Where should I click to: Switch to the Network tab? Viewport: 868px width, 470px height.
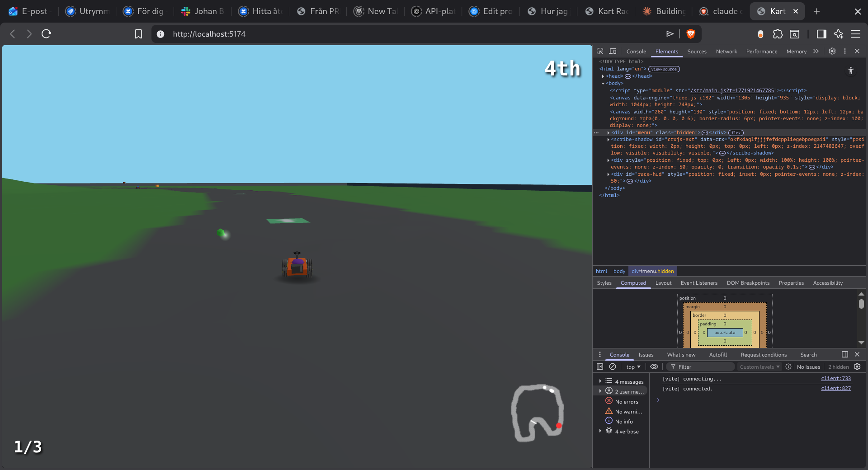click(x=726, y=52)
